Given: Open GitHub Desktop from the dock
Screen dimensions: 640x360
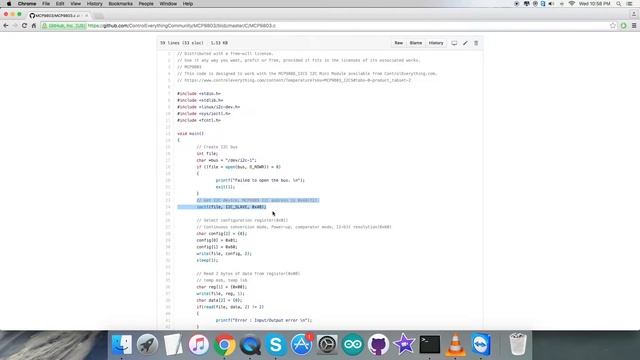Looking at the screenshot, I should click(x=378, y=344).
